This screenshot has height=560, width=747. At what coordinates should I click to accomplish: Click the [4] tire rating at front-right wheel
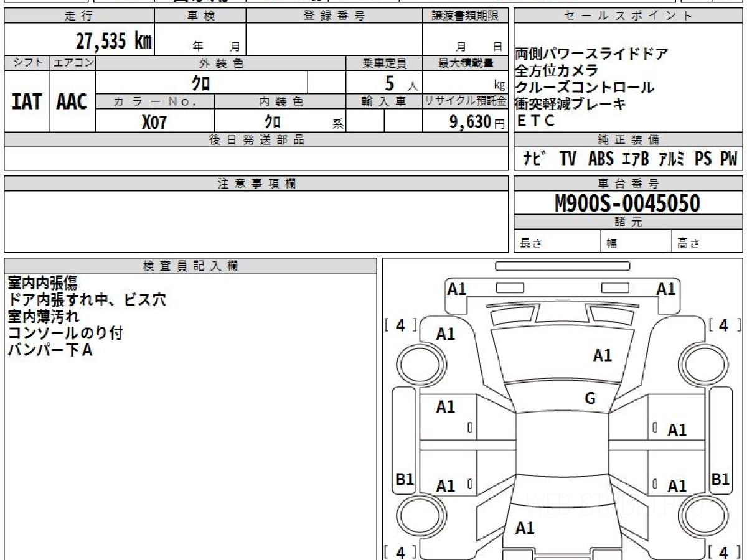pyautogui.click(x=724, y=325)
